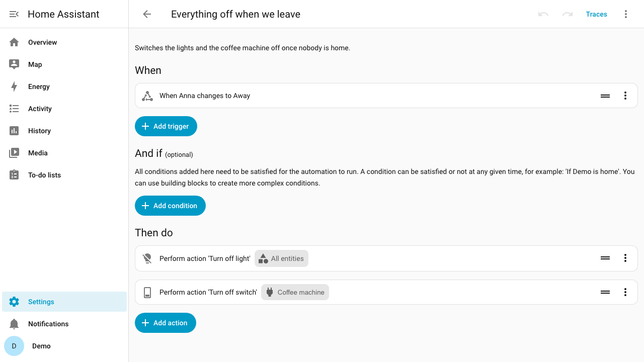Go back with the arrow icon
Screen dimensions: 644x362
[147, 14]
